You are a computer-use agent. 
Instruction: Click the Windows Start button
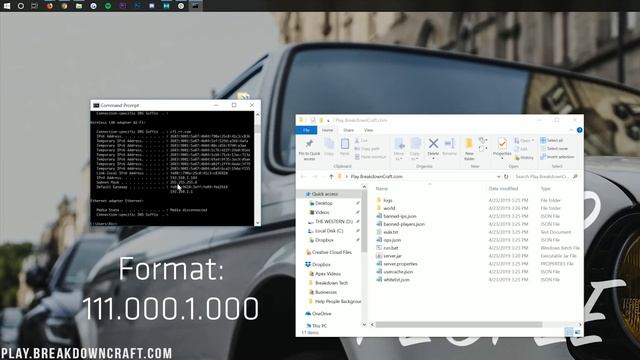coord(7,6)
